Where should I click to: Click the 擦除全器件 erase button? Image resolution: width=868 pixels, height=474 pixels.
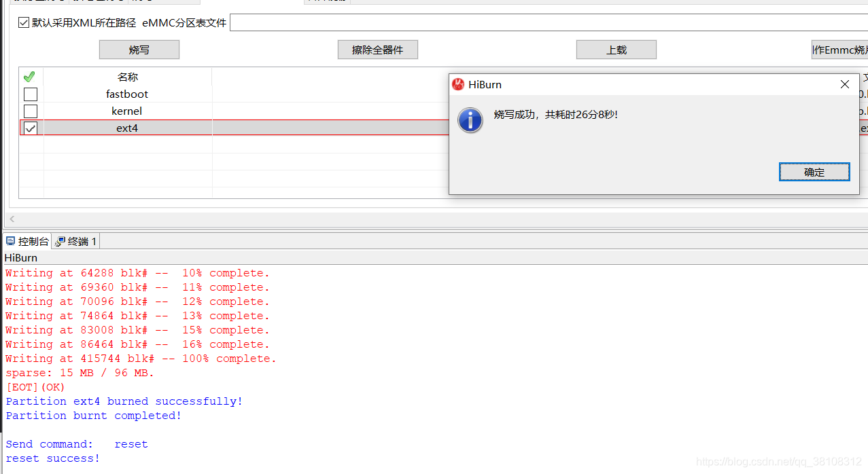click(x=377, y=49)
